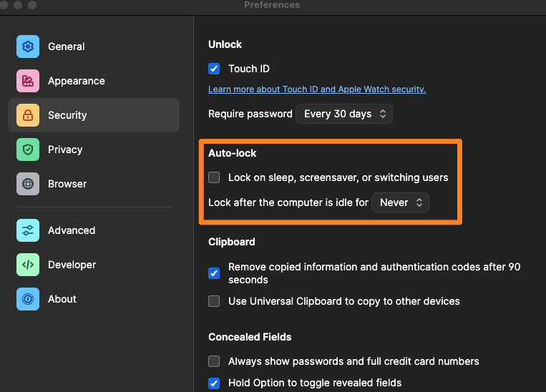Click the Privacy shield icon
This screenshot has height=392, width=546.
click(x=28, y=150)
